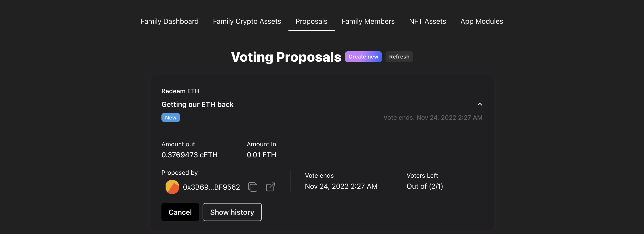Click the proposer's orange avatar icon
The height and width of the screenshot is (234, 644).
click(x=172, y=187)
